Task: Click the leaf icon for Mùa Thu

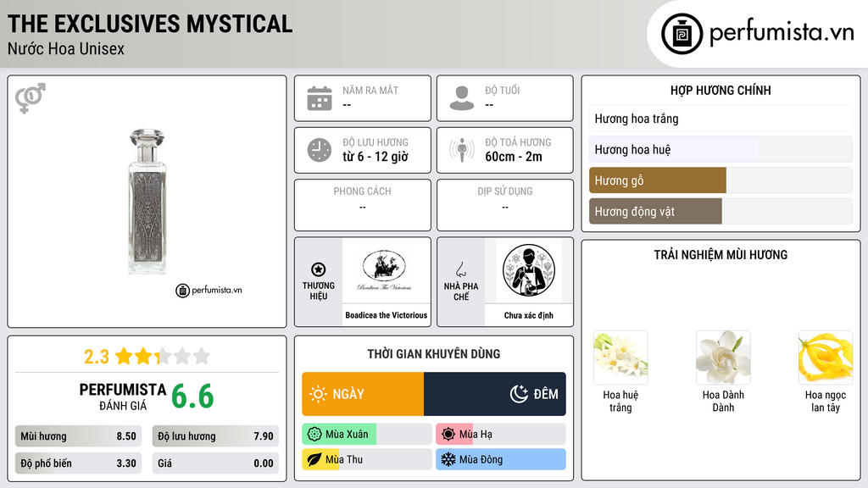Action: 314,459
